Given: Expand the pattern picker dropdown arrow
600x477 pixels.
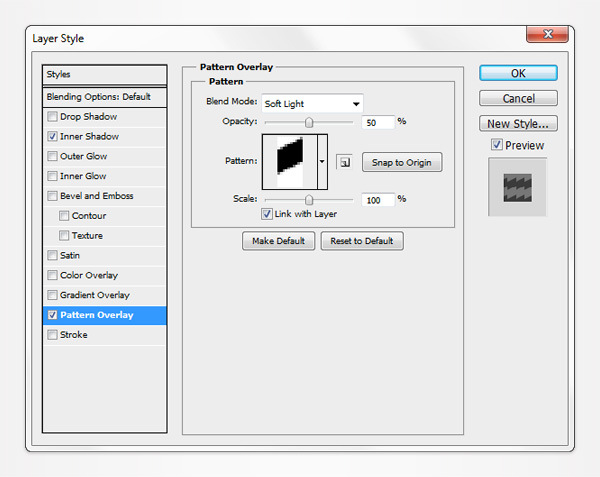Looking at the screenshot, I should [x=322, y=161].
